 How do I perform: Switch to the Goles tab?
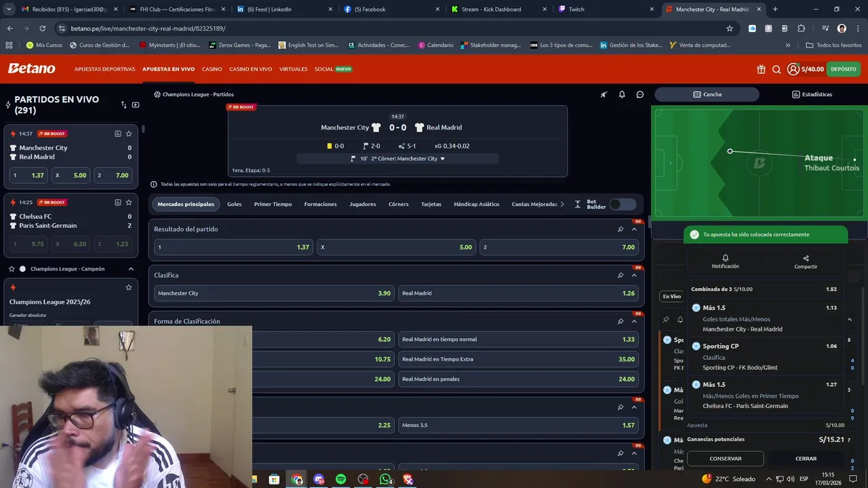[234, 204]
